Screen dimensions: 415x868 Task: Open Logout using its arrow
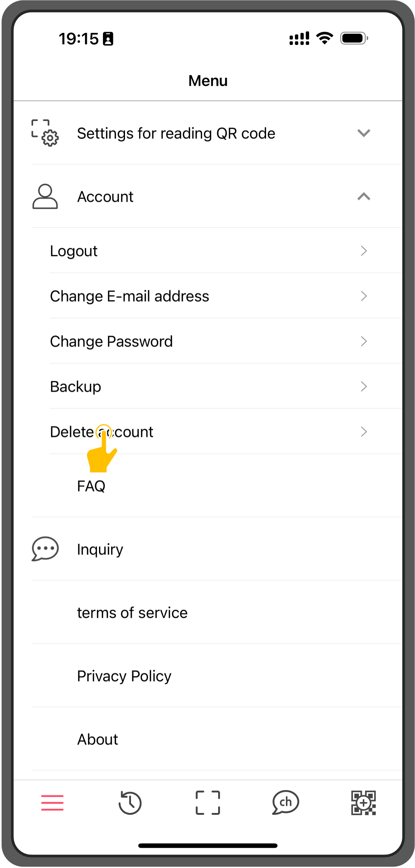click(x=364, y=250)
